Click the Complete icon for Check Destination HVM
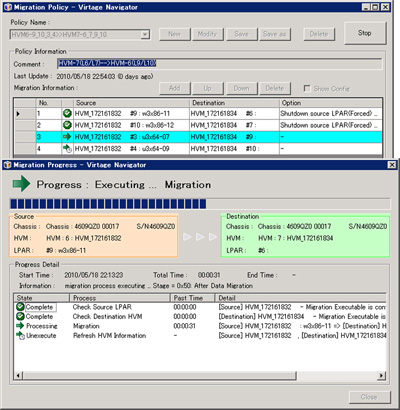This screenshot has height=410, width=400. click(x=20, y=316)
